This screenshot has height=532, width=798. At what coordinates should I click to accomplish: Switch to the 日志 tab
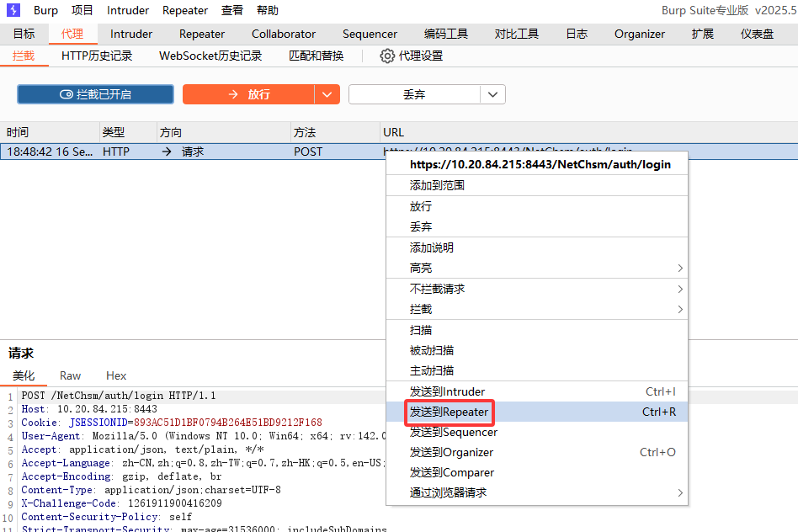pyautogui.click(x=577, y=35)
